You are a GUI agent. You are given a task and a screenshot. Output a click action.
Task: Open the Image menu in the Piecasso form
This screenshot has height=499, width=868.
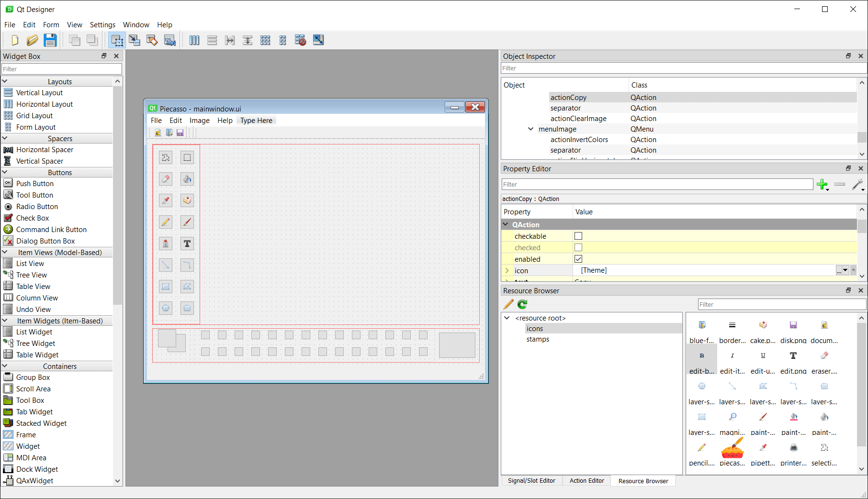(x=200, y=121)
